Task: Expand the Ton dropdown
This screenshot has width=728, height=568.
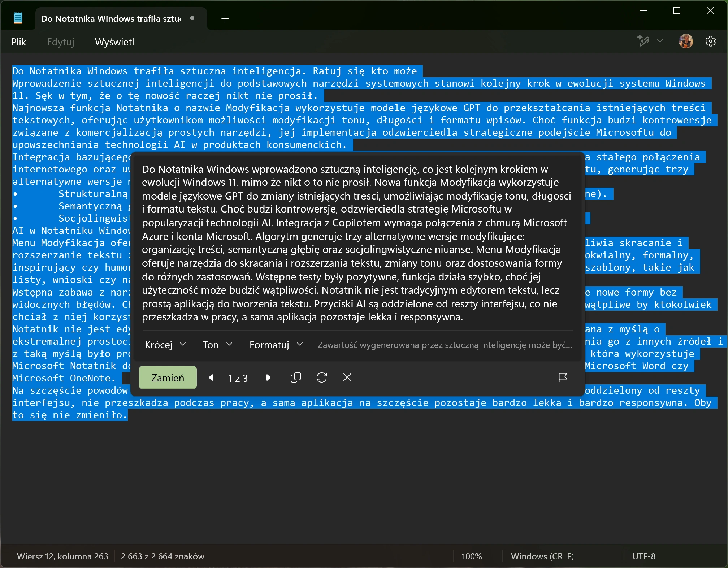Action: pos(218,345)
